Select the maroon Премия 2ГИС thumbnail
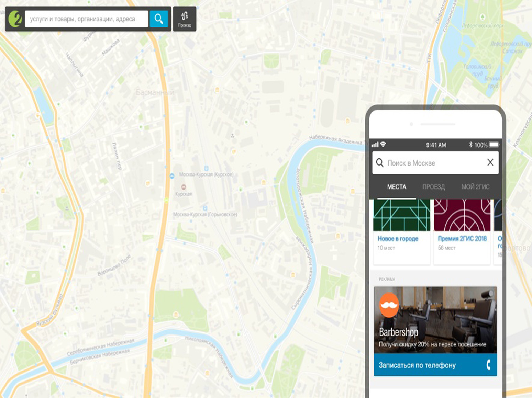 pyautogui.click(x=462, y=215)
